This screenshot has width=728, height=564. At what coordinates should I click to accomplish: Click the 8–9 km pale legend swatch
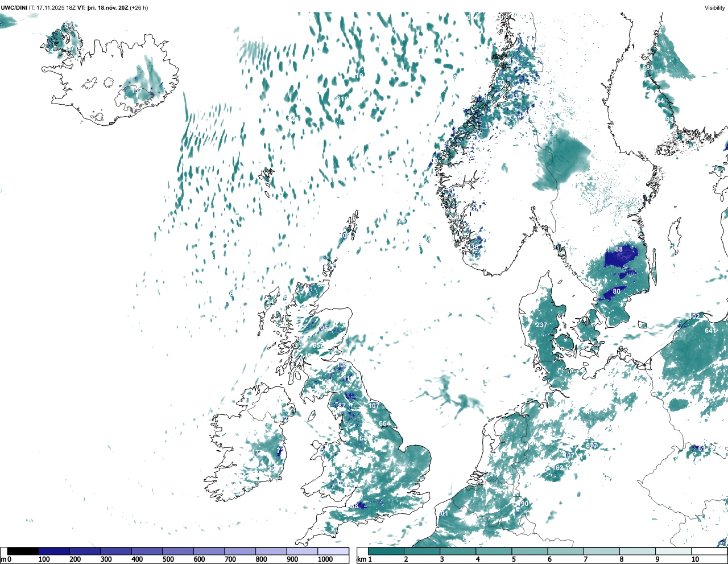(637, 551)
